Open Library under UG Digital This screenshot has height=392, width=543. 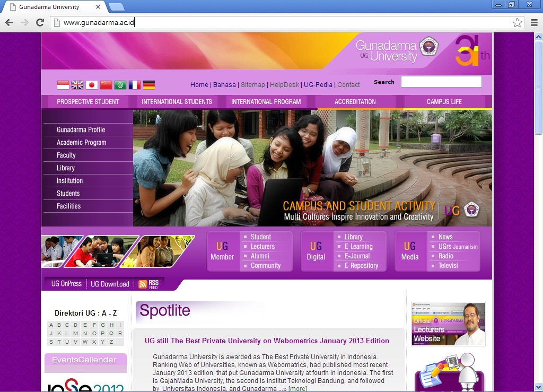point(354,237)
